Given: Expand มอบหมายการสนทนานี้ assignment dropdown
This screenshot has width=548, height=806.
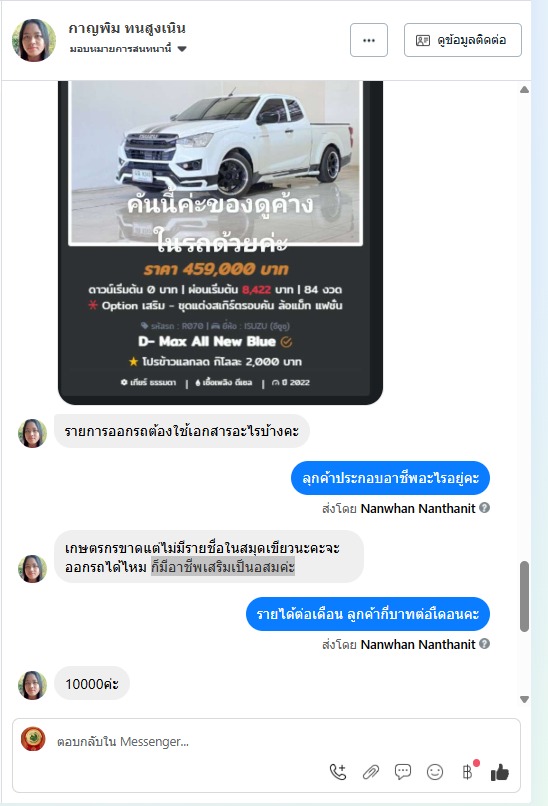Looking at the screenshot, I should tap(182, 49).
